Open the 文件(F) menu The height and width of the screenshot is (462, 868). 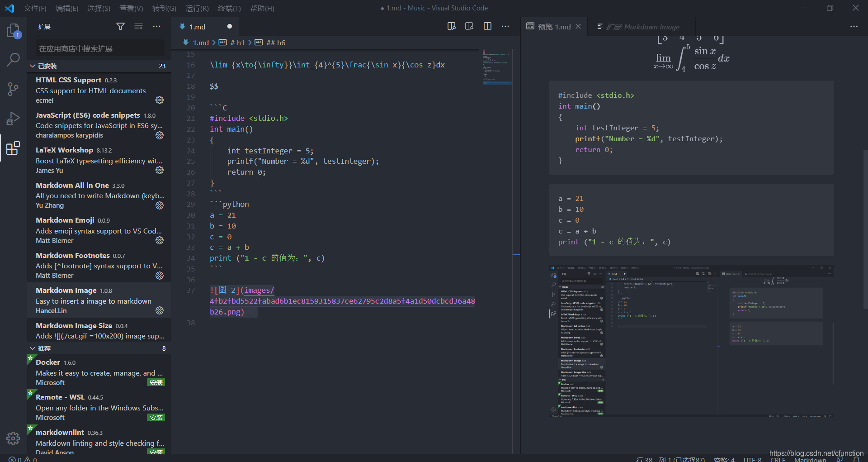tap(35, 8)
